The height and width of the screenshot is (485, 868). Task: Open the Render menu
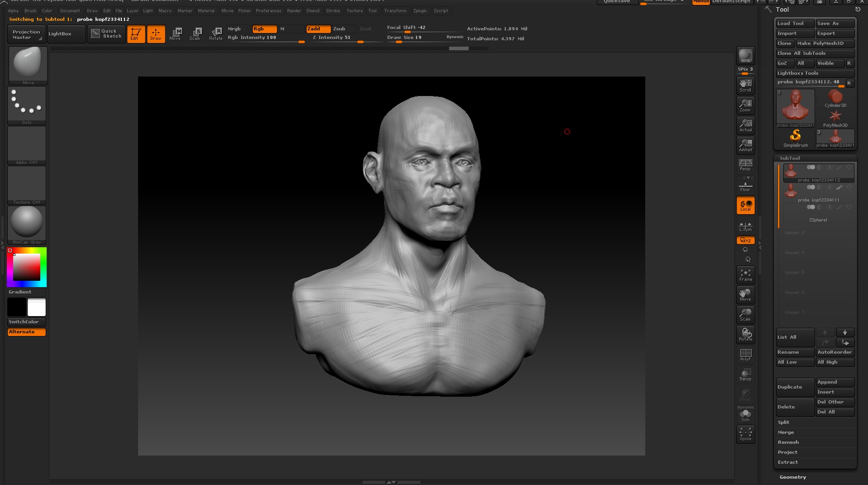294,10
